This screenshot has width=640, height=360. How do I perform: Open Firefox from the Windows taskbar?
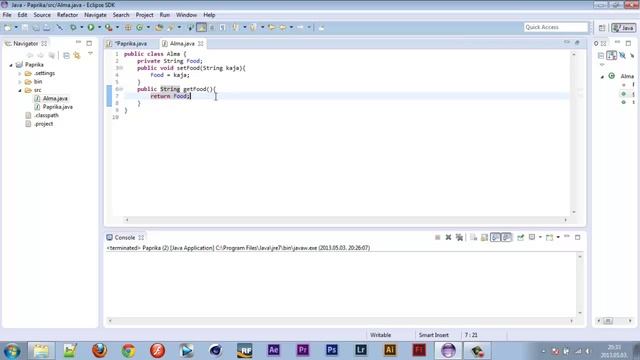(x=99, y=350)
